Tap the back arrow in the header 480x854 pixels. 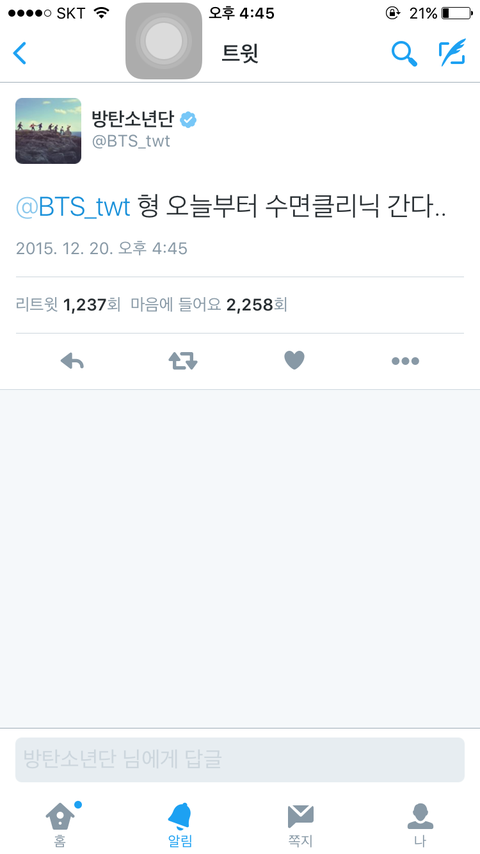pos(20,53)
